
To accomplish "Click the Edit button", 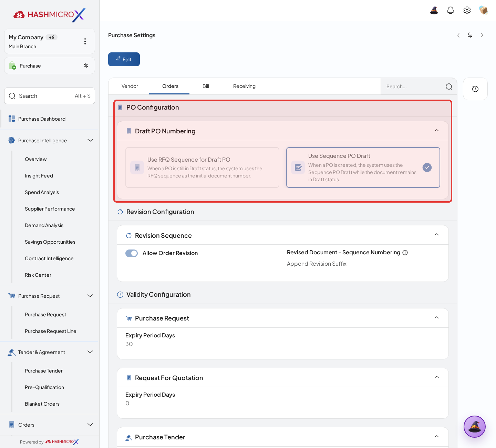I will point(124,59).
